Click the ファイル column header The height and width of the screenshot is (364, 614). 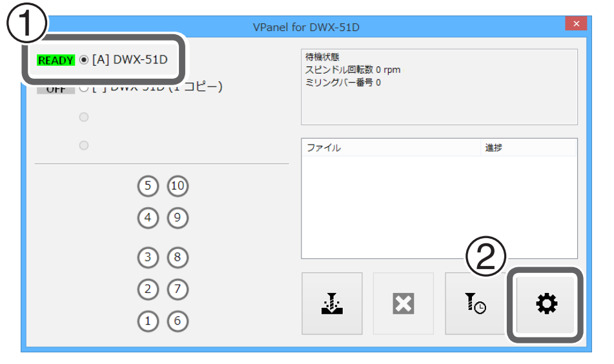coord(391,148)
